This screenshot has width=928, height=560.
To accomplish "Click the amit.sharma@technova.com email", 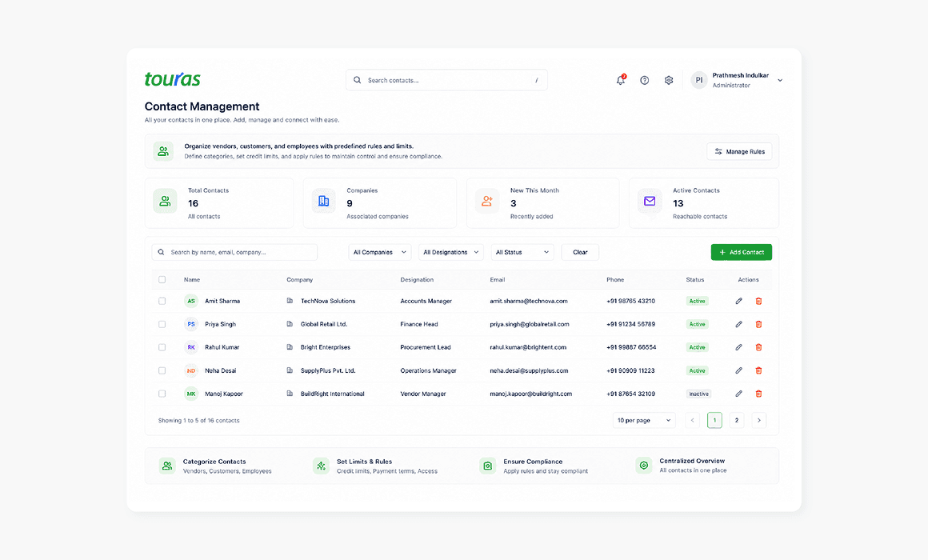I will (529, 301).
